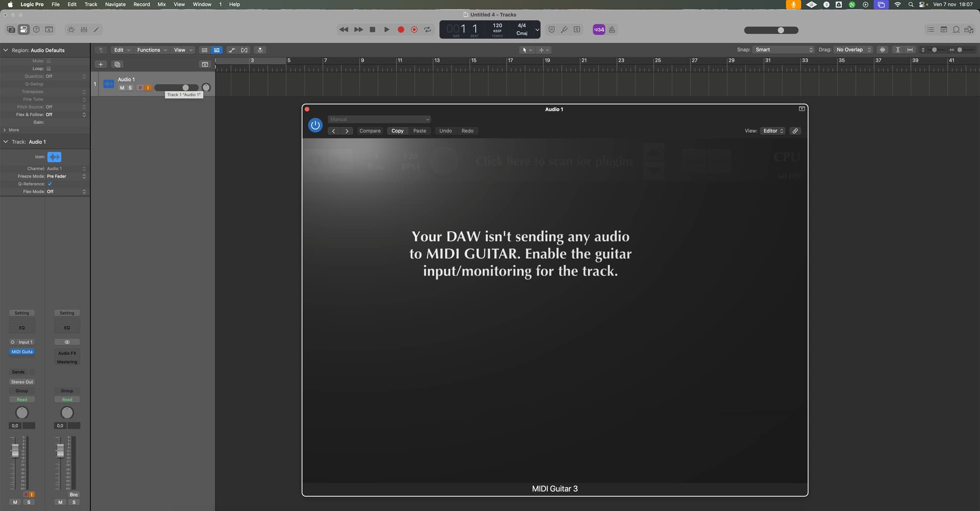Open the Navigate menu in menu bar
Screen dimensions: 980x511
coord(115,4)
